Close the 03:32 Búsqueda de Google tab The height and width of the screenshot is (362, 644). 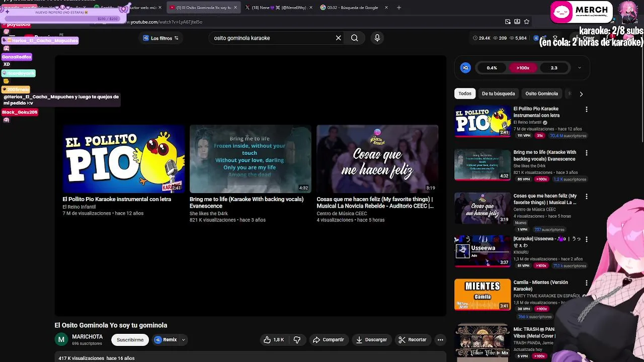(x=386, y=8)
